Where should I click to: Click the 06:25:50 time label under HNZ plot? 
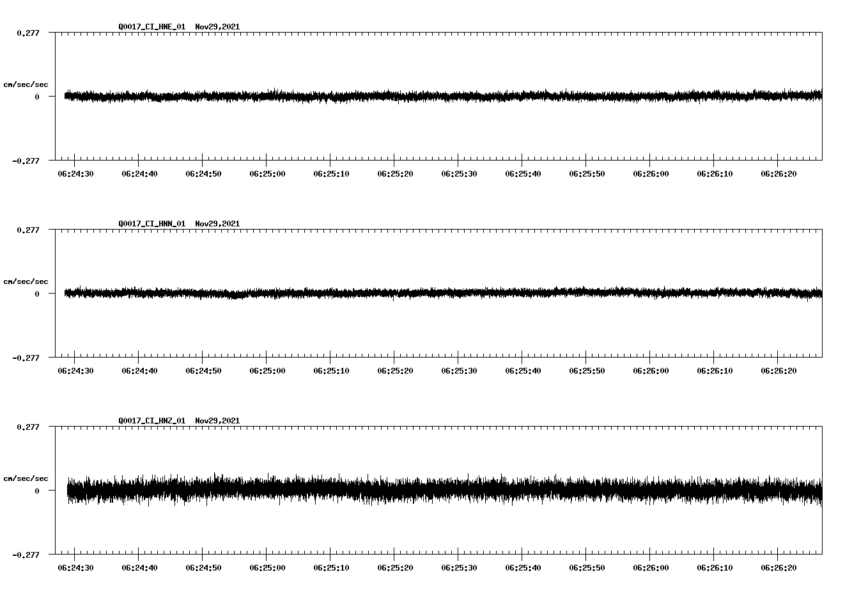click(587, 567)
